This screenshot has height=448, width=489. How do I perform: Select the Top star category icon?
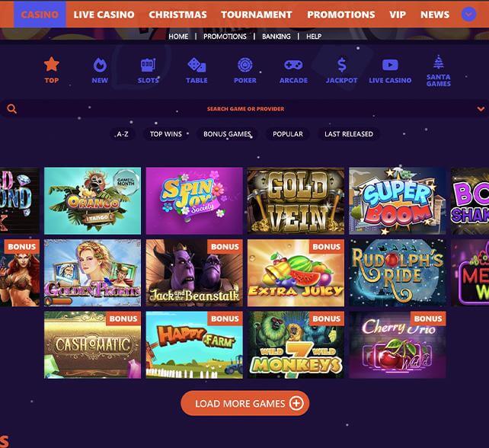click(x=52, y=64)
